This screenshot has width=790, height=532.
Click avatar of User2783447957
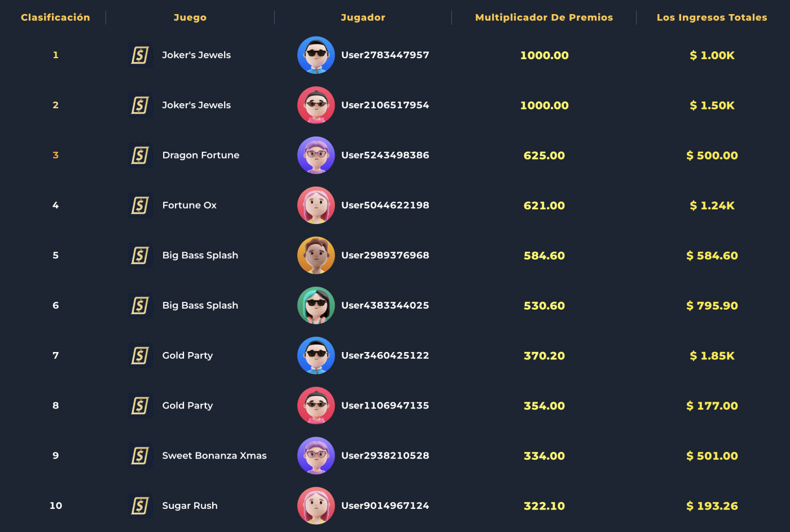point(316,55)
